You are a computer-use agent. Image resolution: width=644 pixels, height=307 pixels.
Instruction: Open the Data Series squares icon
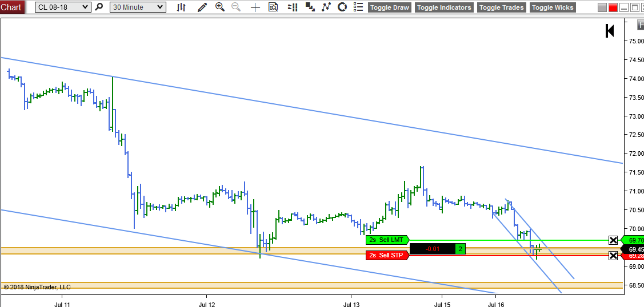pyautogui.click(x=310, y=7)
